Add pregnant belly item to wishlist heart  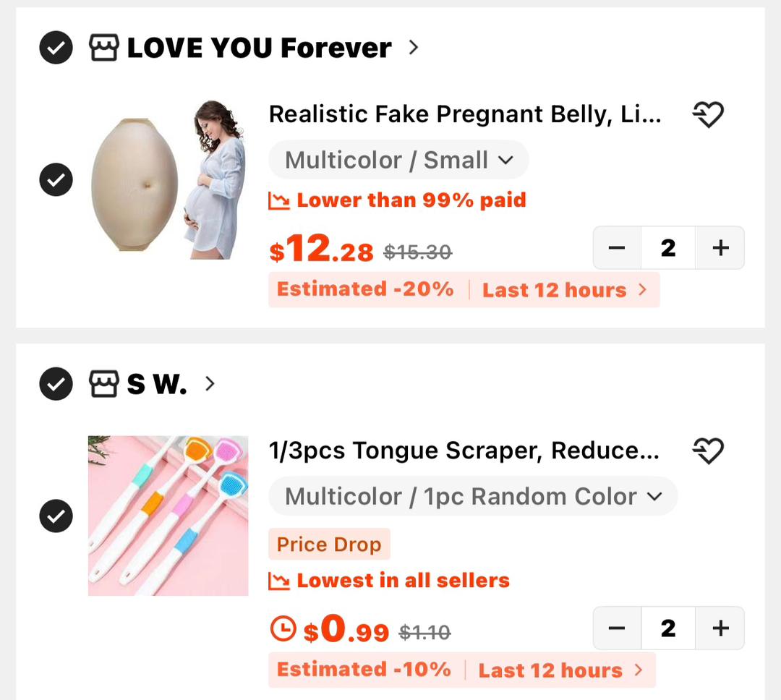click(x=708, y=114)
